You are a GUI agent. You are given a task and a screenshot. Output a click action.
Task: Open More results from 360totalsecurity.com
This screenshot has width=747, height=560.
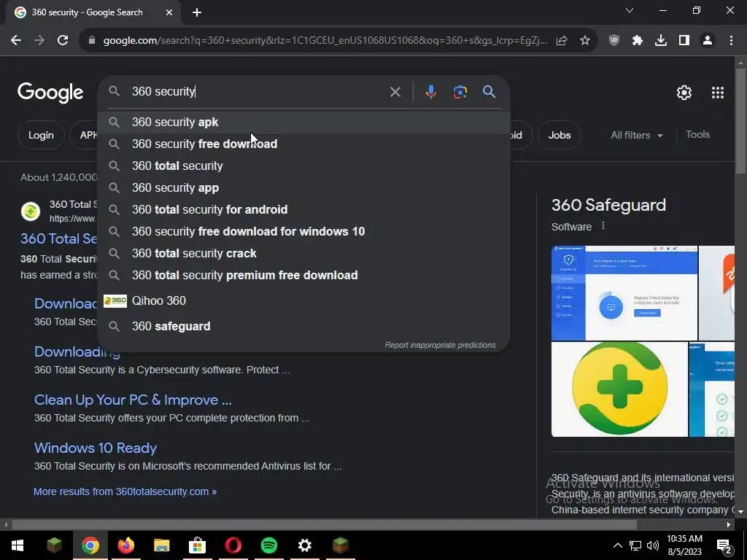click(125, 491)
